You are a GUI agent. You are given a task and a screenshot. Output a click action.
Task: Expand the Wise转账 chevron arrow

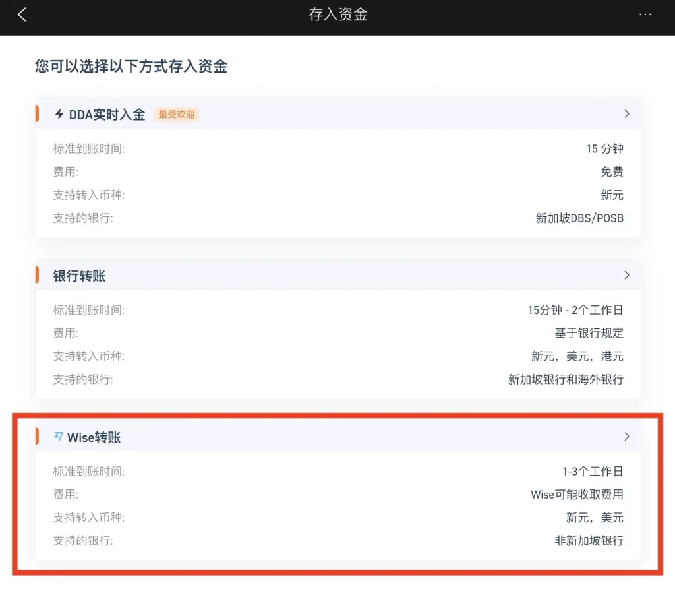tap(626, 437)
